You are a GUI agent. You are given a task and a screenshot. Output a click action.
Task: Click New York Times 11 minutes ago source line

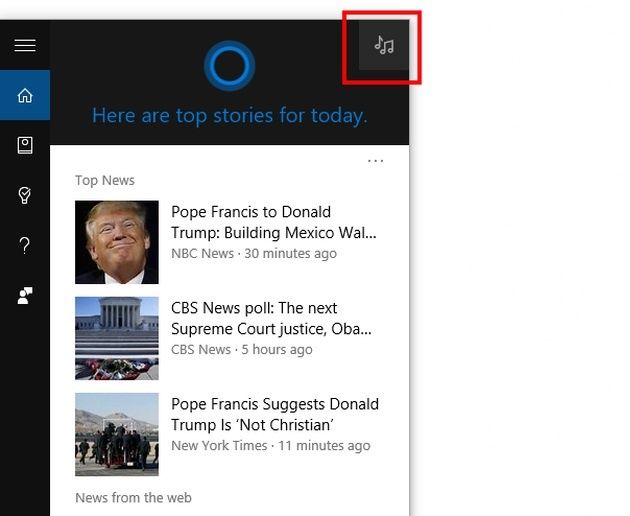click(271, 446)
